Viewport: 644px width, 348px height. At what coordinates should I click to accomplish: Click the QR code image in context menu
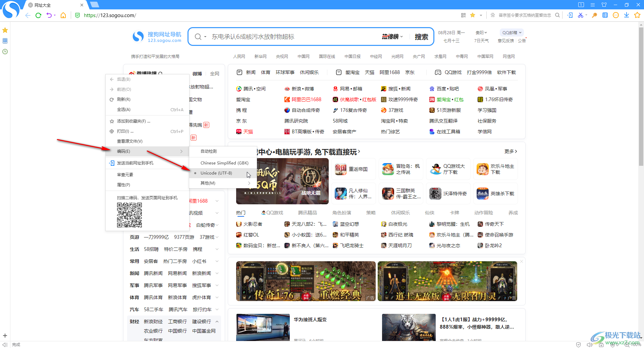[129, 215]
